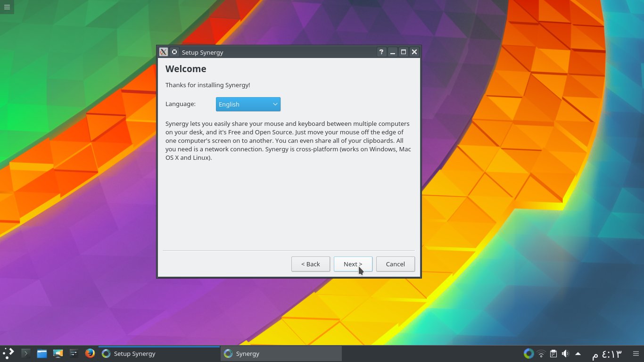Open the desktop monitor icon in taskbar
644x362 pixels.
[58, 353]
